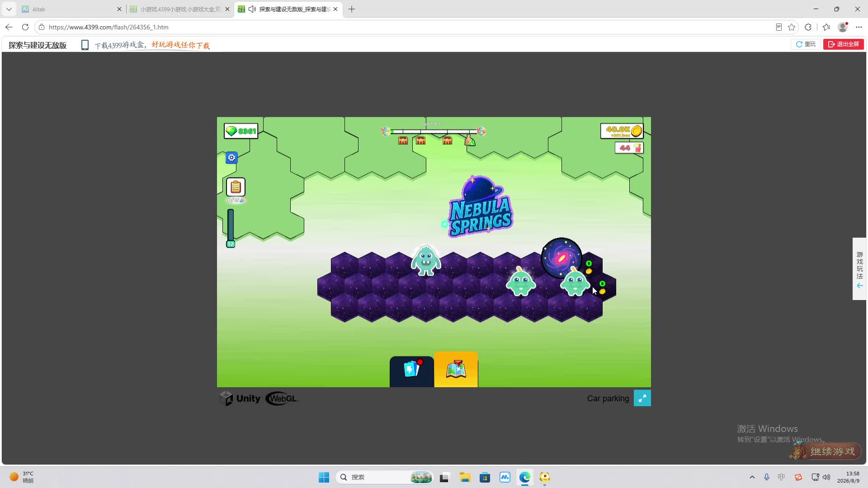
Task: Open the quest clipboard list
Action: click(x=236, y=187)
